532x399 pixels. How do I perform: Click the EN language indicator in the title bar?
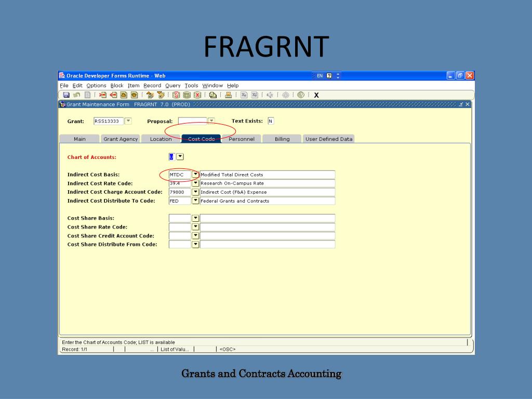(320, 76)
